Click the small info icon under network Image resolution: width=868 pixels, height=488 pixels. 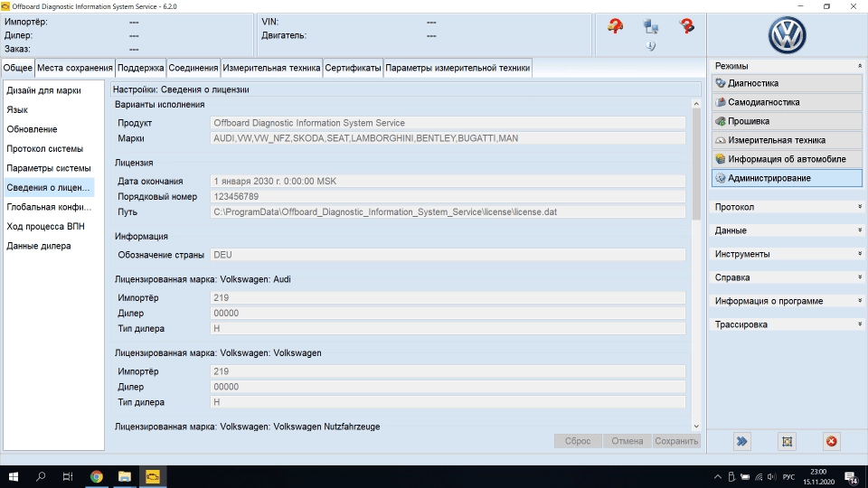click(650, 46)
